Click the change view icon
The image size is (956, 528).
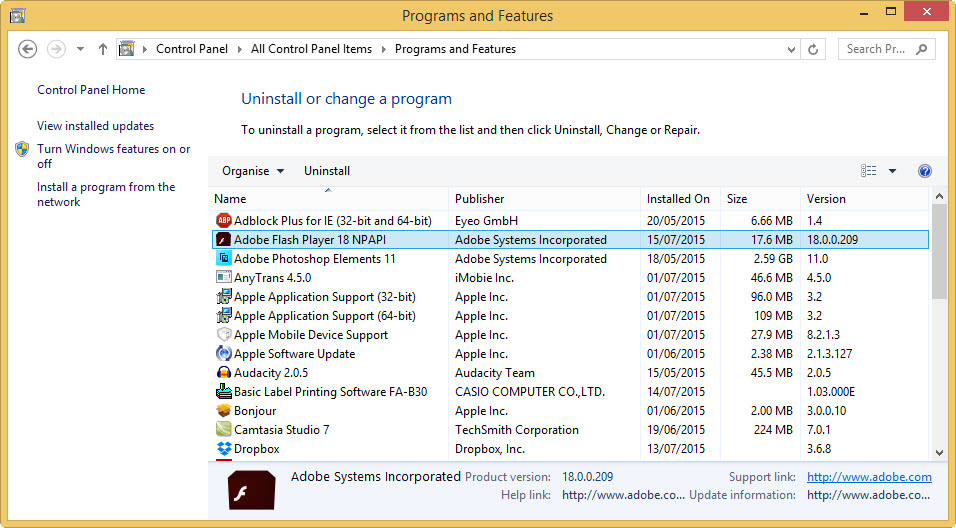point(868,171)
